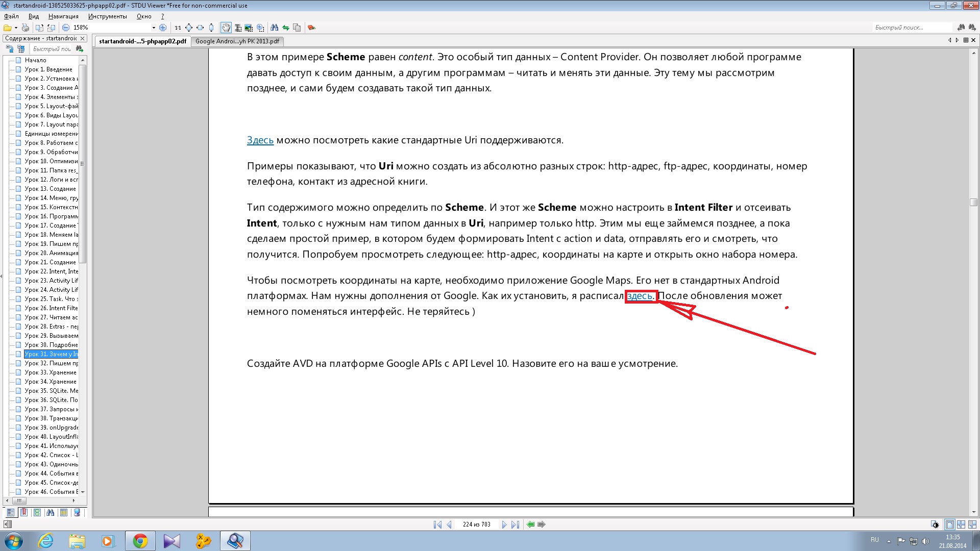
Task: Open the Инструменты menu
Action: (107, 16)
